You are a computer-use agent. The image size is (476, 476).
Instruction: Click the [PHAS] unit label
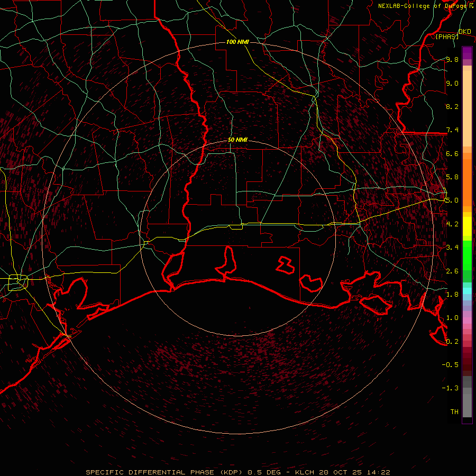point(447,37)
